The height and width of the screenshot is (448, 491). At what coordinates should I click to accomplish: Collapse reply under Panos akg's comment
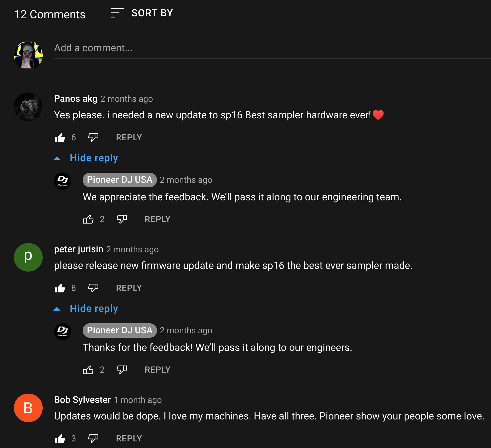pyautogui.click(x=94, y=158)
